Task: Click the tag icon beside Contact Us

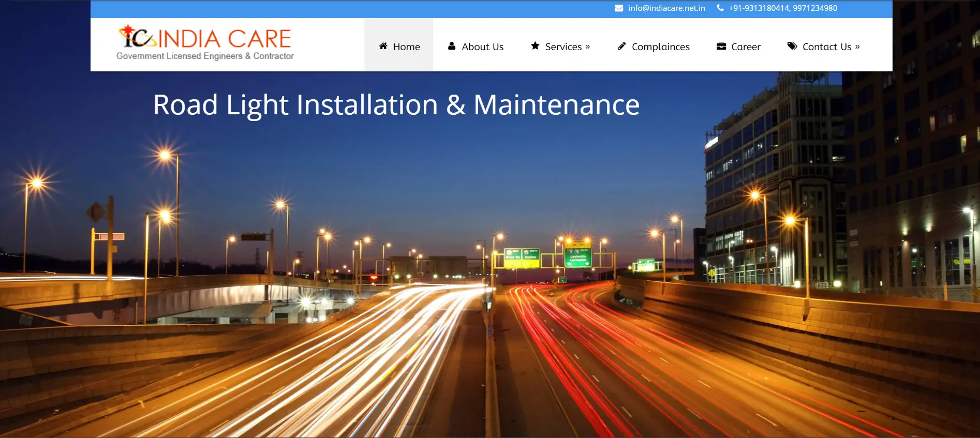Action: point(792,46)
